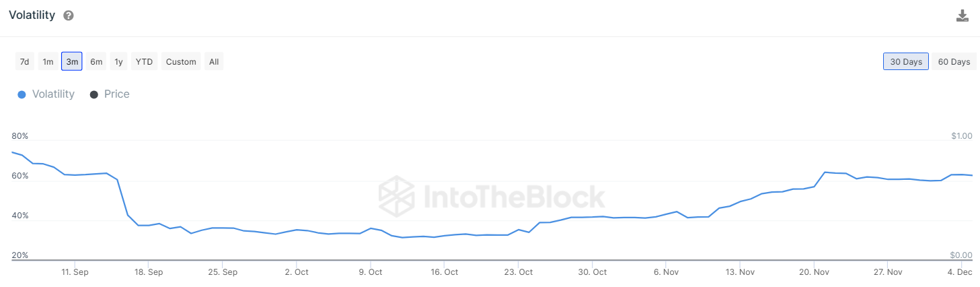Enable the 30 Days volatility window

pyautogui.click(x=906, y=62)
